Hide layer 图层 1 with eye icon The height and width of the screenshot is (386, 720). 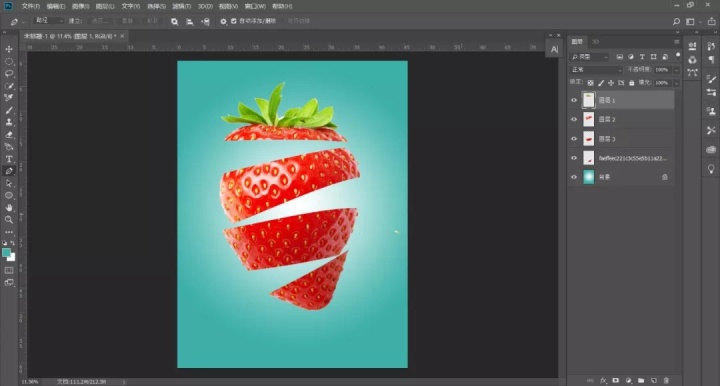pos(574,100)
